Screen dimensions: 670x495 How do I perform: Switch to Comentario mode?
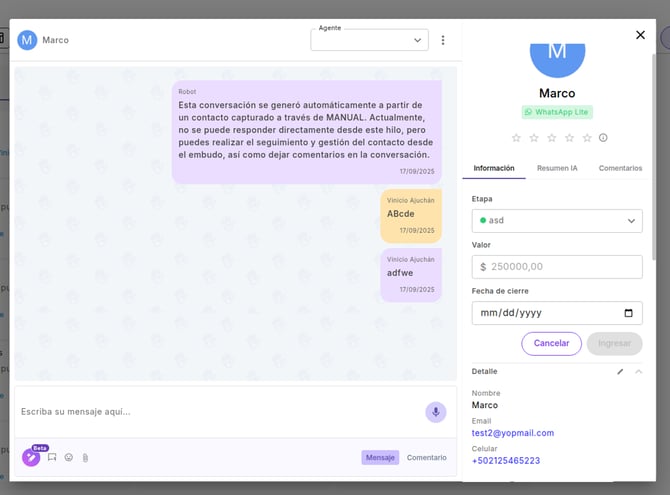pos(427,457)
